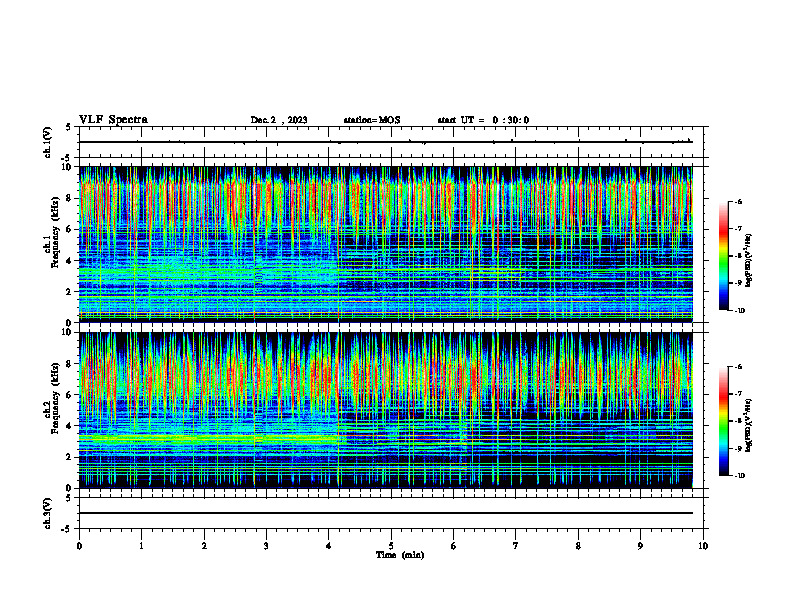Click the -10 label on ch.1 color bar
Viewport: 792px width, 612px height.
point(740,311)
